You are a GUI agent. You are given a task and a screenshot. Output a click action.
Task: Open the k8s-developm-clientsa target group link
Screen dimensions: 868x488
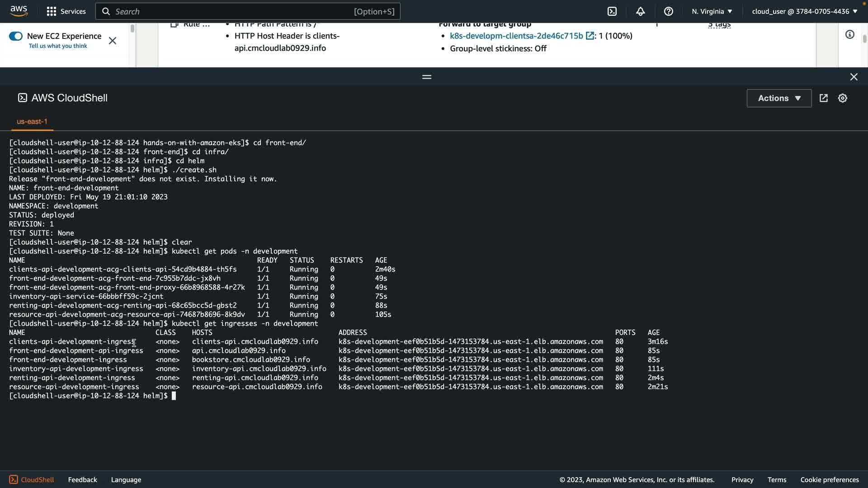pos(516,36)
